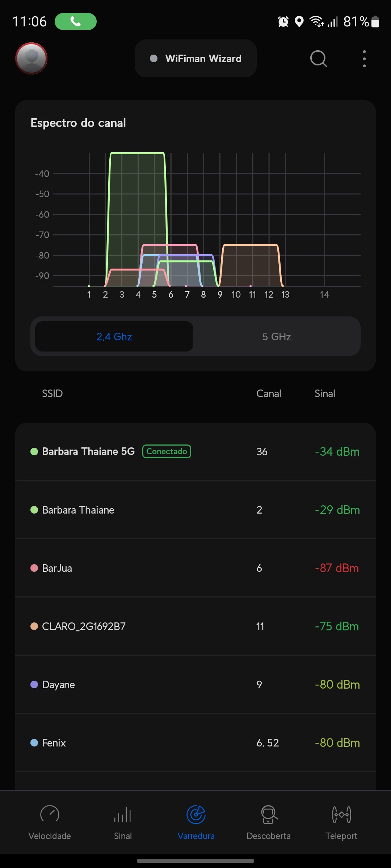Switch spectrum to 2,4 Ghz band
This screenshot has height=868, width=391.
(114, 337)
